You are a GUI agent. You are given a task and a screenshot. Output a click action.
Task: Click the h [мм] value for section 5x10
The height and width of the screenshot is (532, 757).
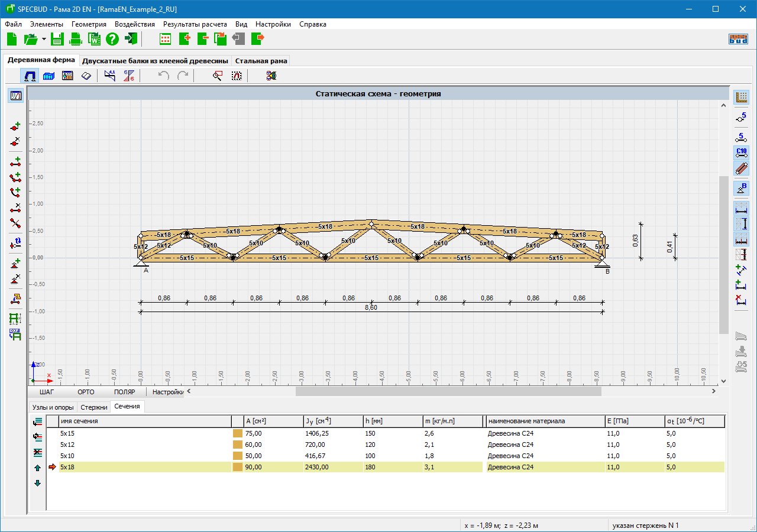point(370,456)
